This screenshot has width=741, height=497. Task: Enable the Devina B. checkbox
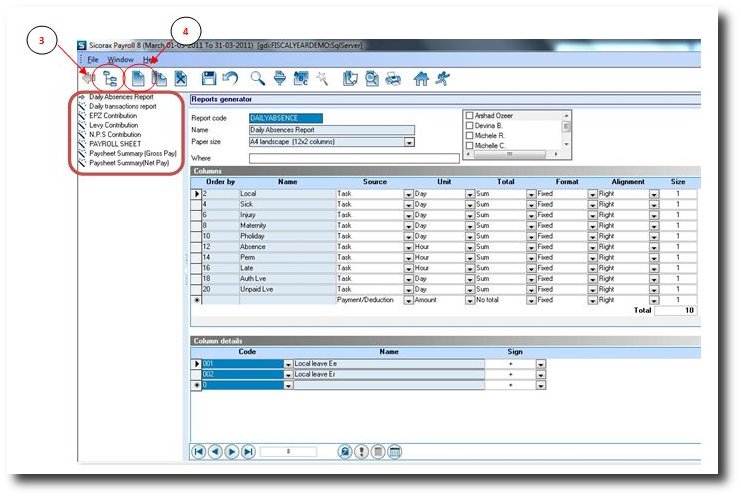[470, 126]
